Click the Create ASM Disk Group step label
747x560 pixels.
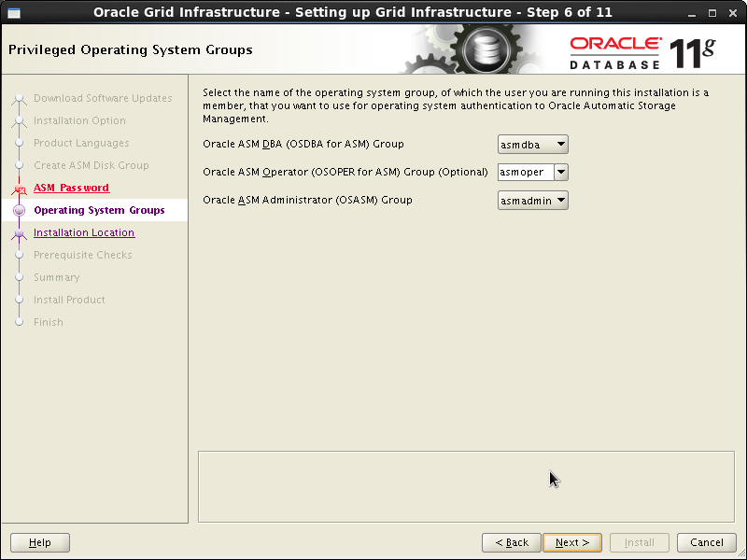91,165
